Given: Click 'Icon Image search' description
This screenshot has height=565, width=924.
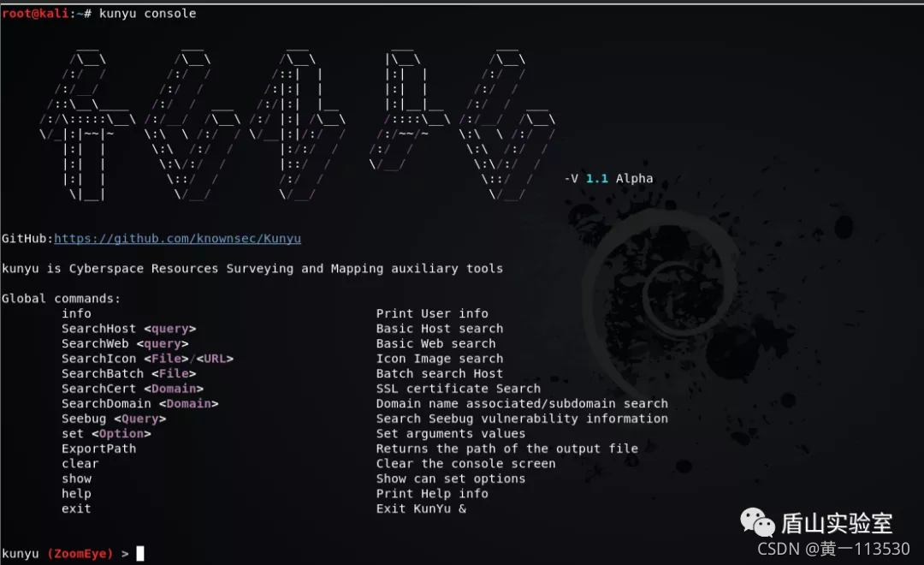Looking at the screenshot, I should click(440, 359).
